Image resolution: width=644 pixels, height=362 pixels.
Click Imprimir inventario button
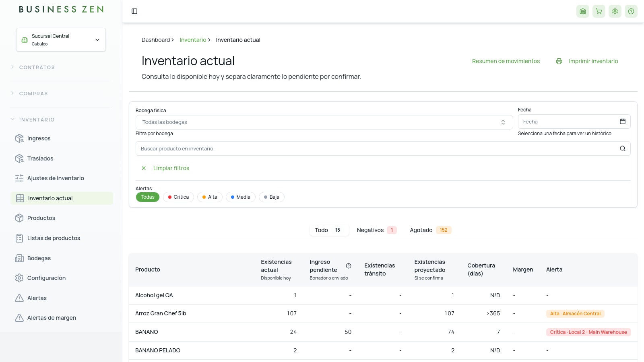587,61
